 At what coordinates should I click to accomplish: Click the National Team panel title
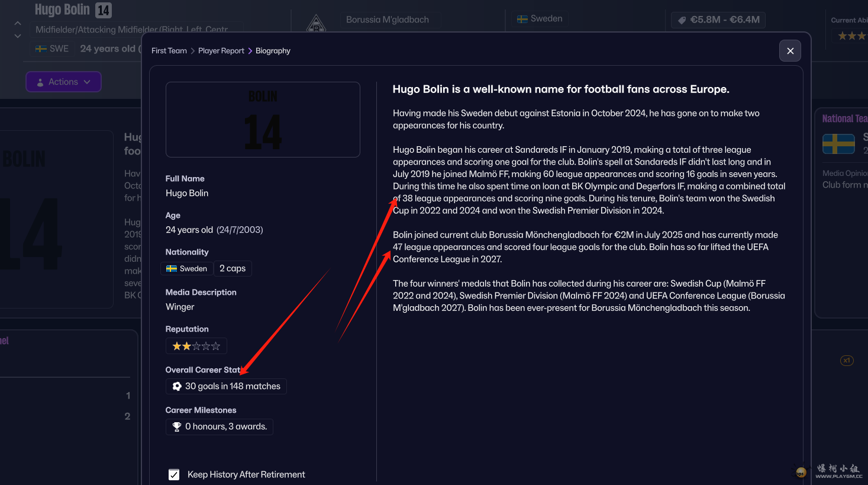coord(845,118)
